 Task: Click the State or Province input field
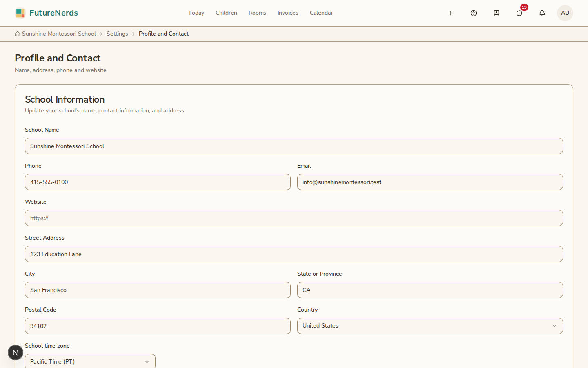pyautogui.click(x=430, y=290)
